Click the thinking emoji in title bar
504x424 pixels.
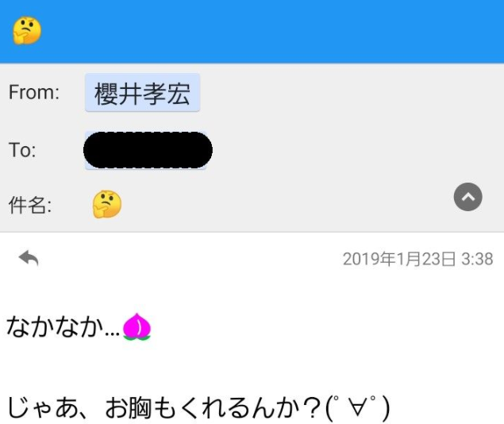tap(27, 30)
